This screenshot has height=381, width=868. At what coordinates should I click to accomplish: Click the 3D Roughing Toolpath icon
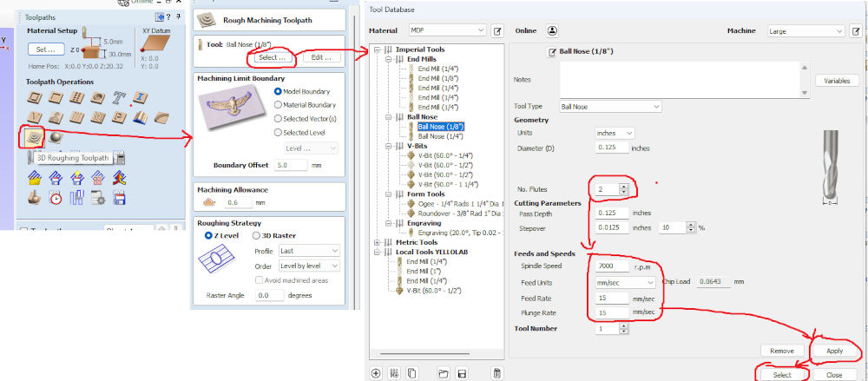click(35, 137)
